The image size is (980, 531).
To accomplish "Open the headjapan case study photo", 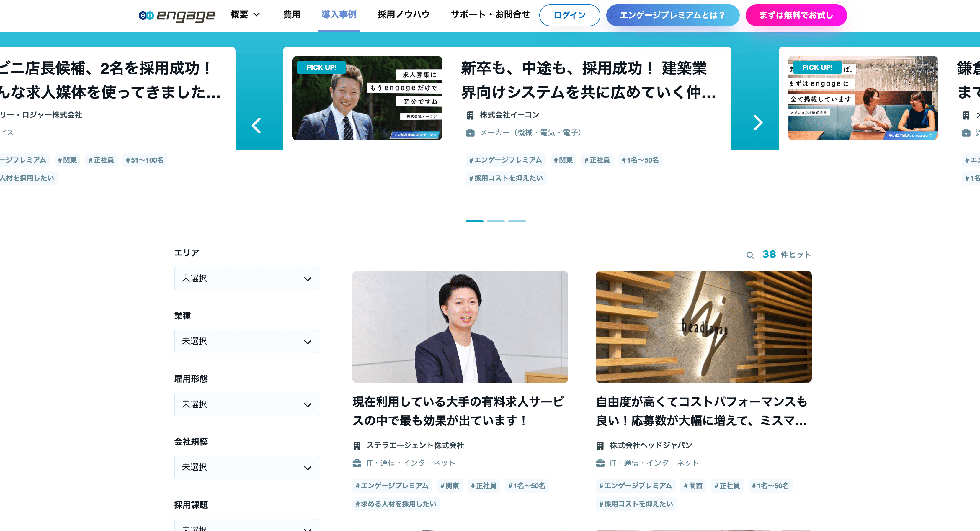I will (x=703, y=327).
